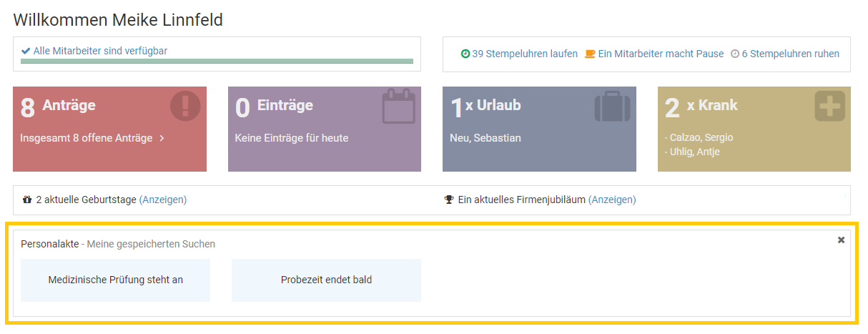Open saved search 'Medizinische Prüfung steht an'

click(115, 280)
